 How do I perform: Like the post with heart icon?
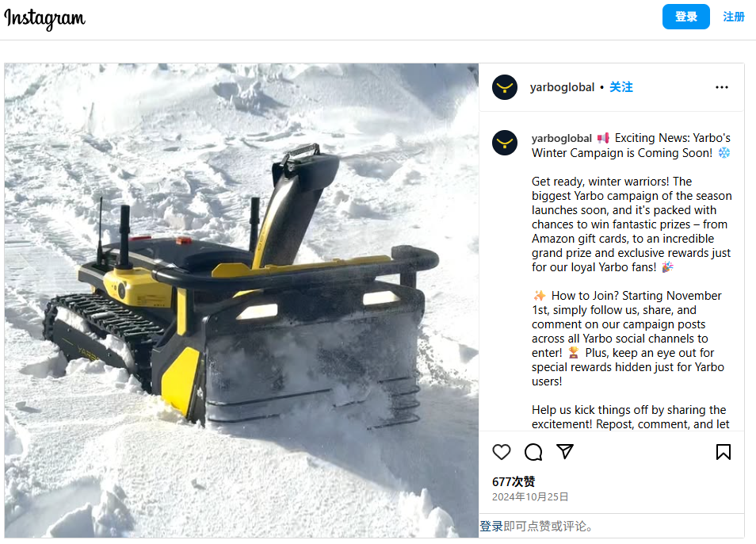coord(501,452)
